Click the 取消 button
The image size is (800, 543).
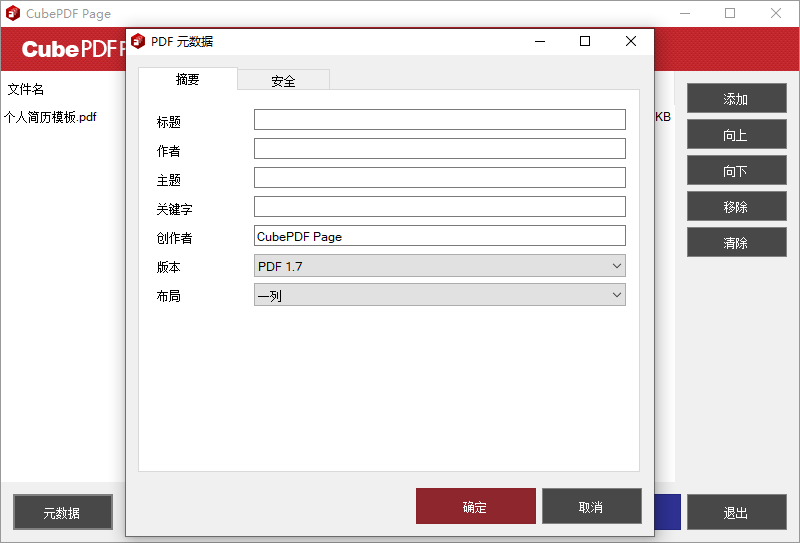point(591,506)
